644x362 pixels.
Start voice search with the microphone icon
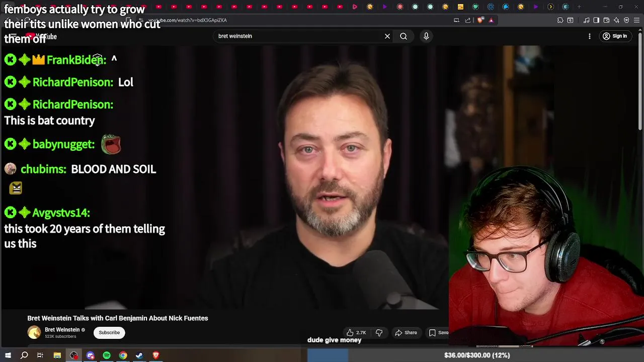(426, 36)
